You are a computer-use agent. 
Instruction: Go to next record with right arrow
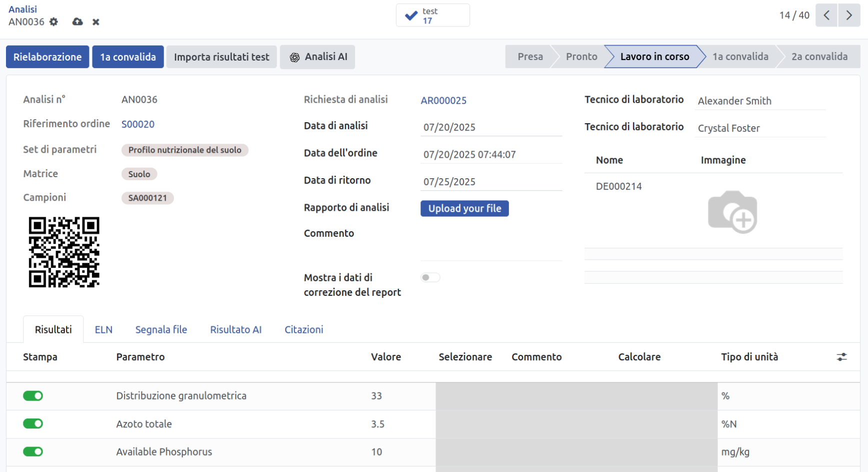(849, 15)
